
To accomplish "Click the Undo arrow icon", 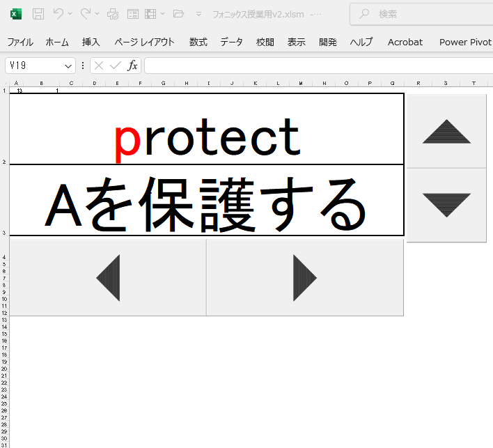I will tap(58, 14).
